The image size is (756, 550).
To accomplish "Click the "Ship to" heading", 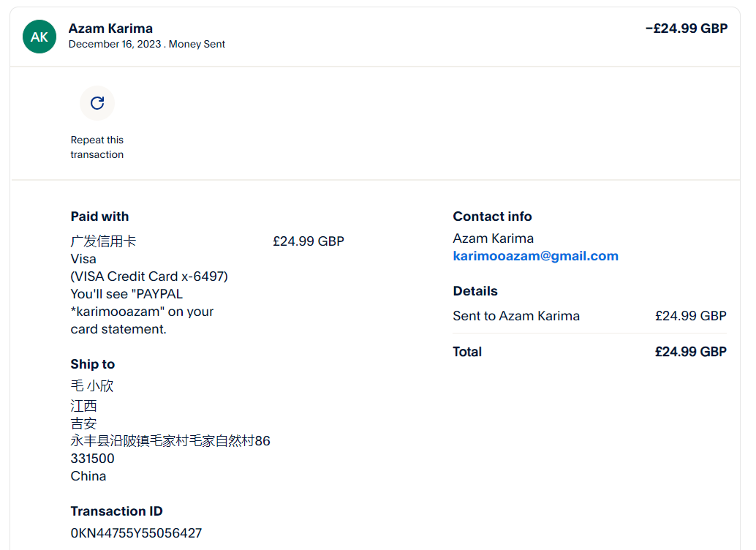I will (x=92, y=364).
